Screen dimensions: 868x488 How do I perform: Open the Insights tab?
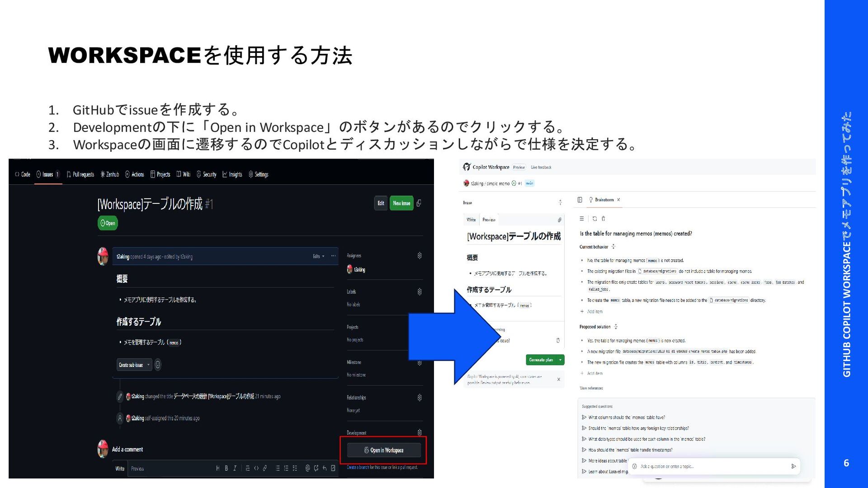(232, 174)
